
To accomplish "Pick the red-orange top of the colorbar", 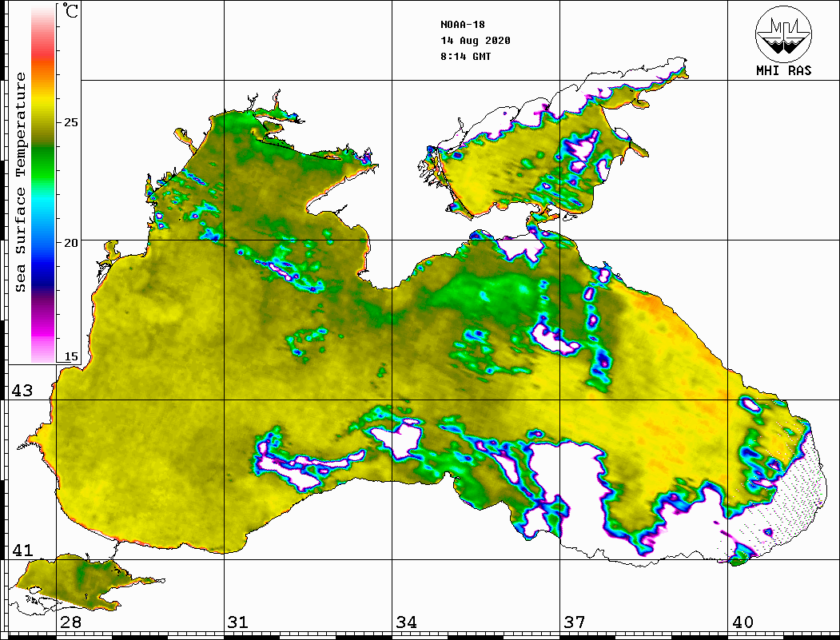I will click(43, 56).
